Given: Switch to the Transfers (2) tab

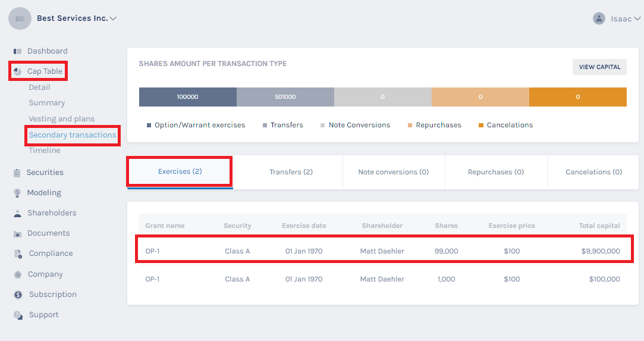Looking at the screenshot, I should point(291,172).
